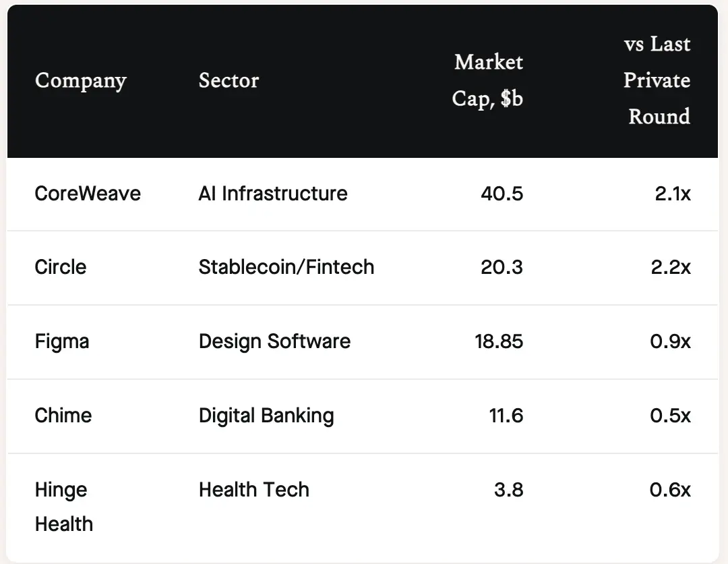The width and height of the screenshot is (728, 564).
Task: Click the Company column header
Action: (x=81, y=81)
